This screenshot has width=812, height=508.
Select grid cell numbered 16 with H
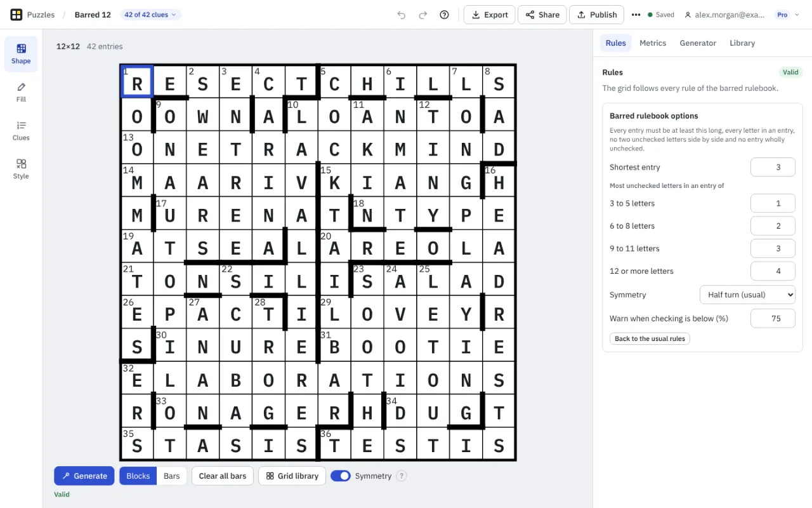pyautogui.click(x=499, y=181)
